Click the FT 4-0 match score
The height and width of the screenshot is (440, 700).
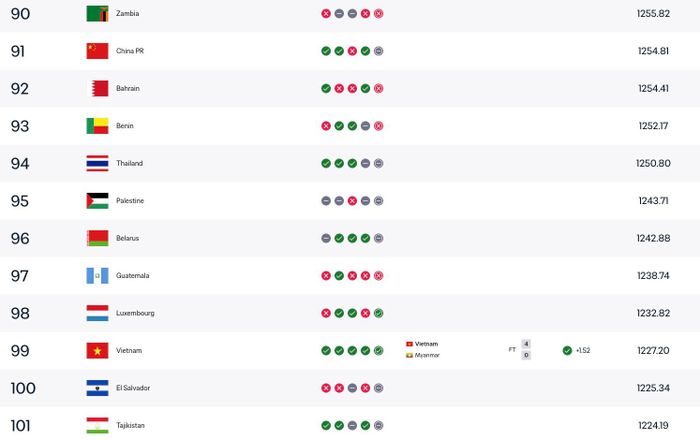click(520, 349)
